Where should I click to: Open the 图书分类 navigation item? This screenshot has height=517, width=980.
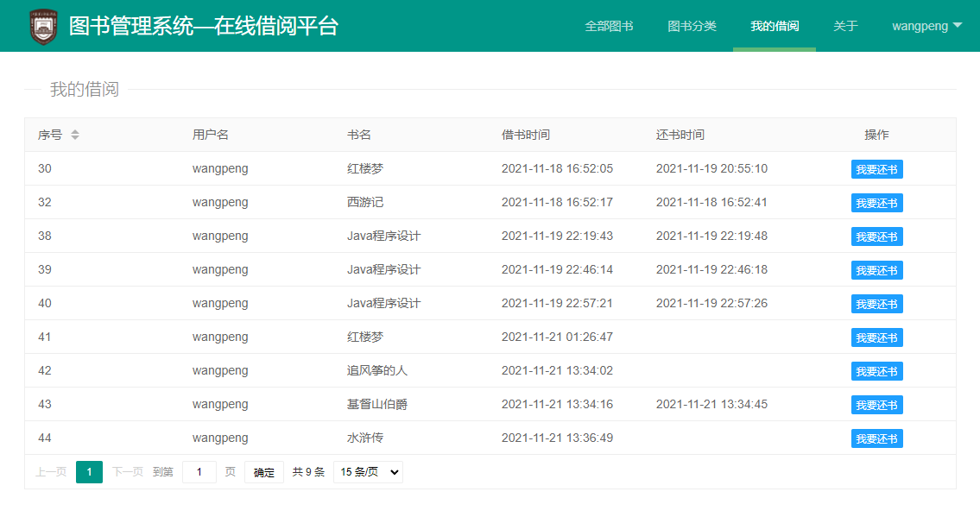point(692,26)
